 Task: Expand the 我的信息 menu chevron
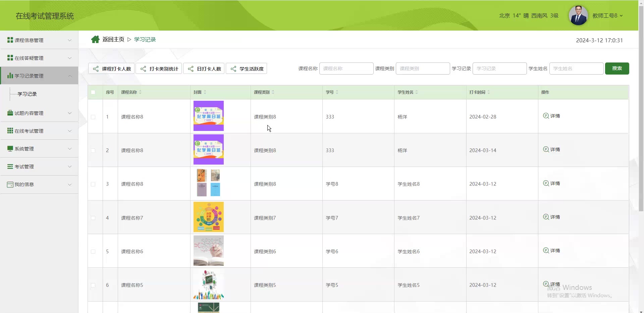70,184
